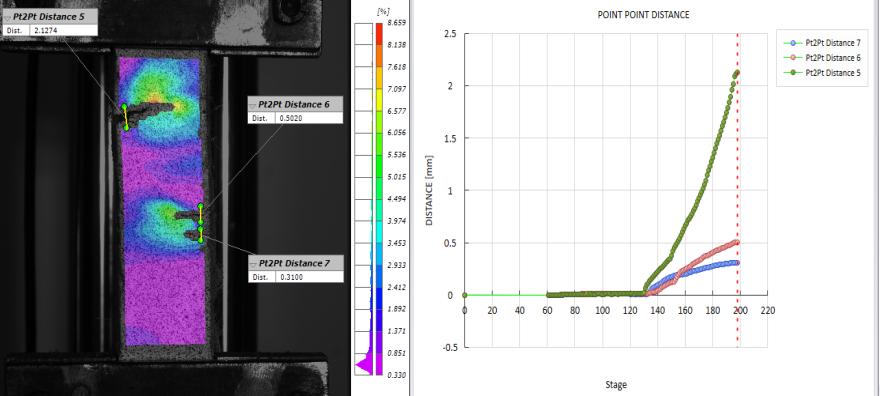Click top green point of Distance 5 line
The image size is (880, 396).
pos(123,107)
